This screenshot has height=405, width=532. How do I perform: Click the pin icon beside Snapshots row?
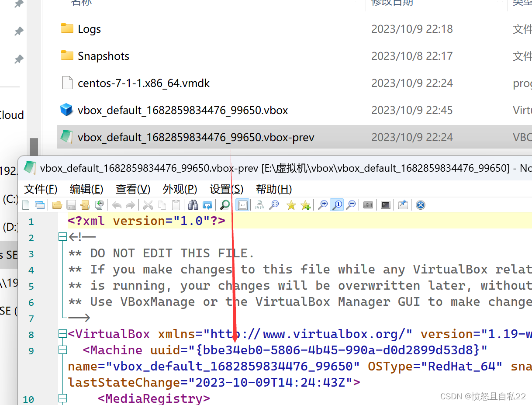tap(19, 59)
